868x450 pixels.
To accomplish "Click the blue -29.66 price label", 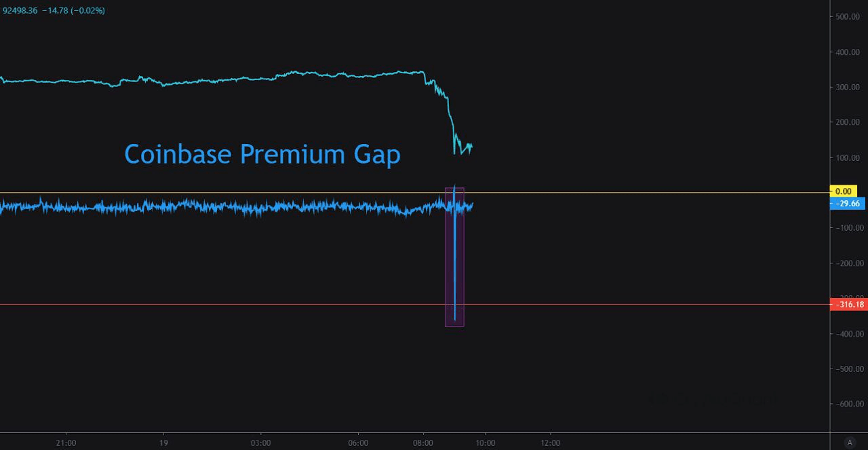I will 848,204.
